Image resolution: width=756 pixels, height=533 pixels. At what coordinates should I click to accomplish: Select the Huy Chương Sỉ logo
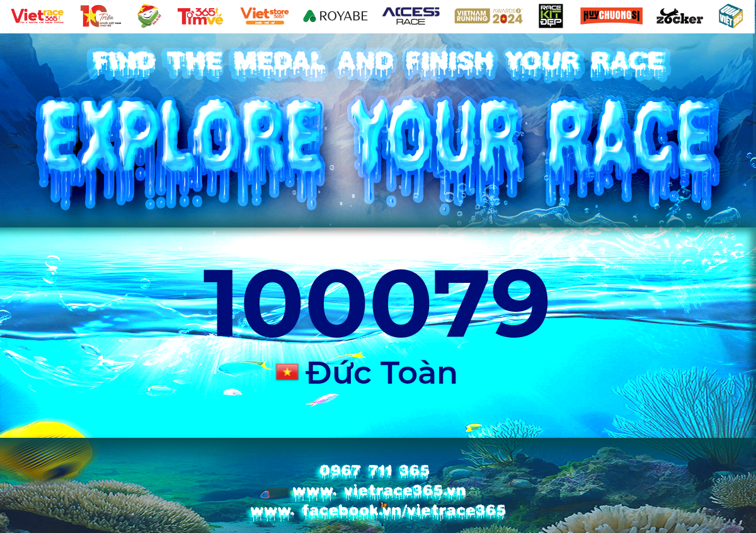point(611,16)
